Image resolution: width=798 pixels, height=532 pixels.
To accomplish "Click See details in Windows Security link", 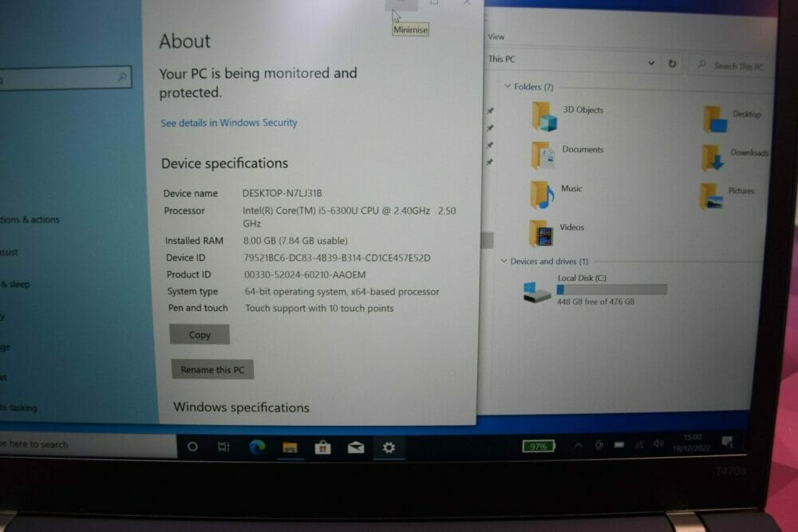I will (x=229, y=123).
